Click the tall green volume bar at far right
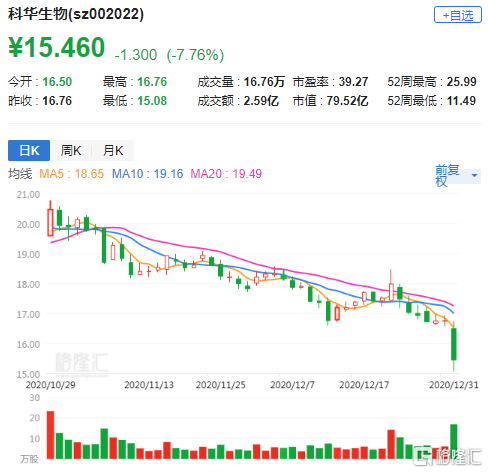 click(454, 441)
